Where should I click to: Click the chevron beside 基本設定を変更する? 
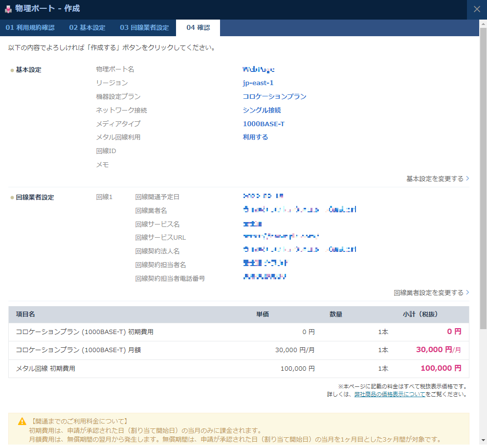[467, 179]
